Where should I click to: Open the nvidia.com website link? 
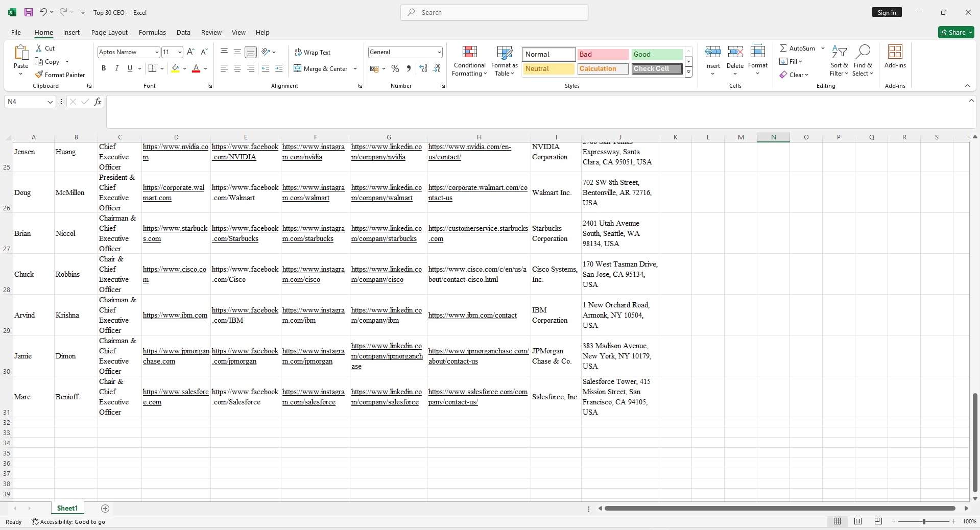tap(176, 152)
